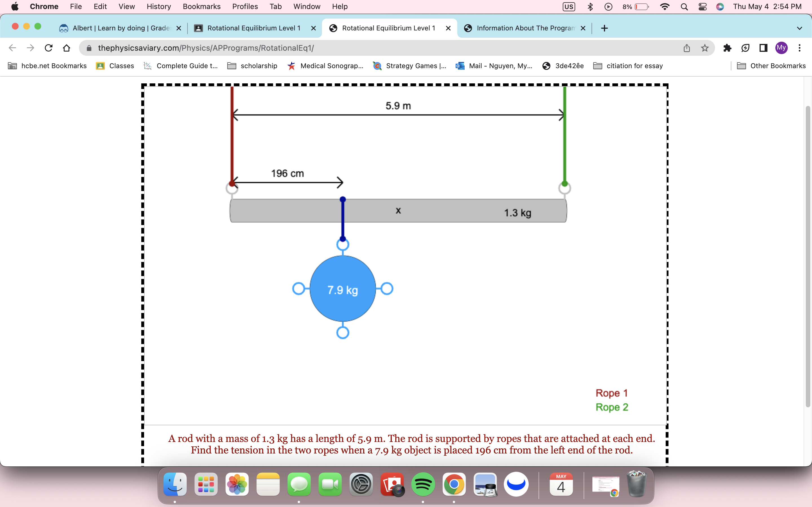Open the Mail - Nguyen bookmark
Screen dimensions: 812x507
pos(494,66)
